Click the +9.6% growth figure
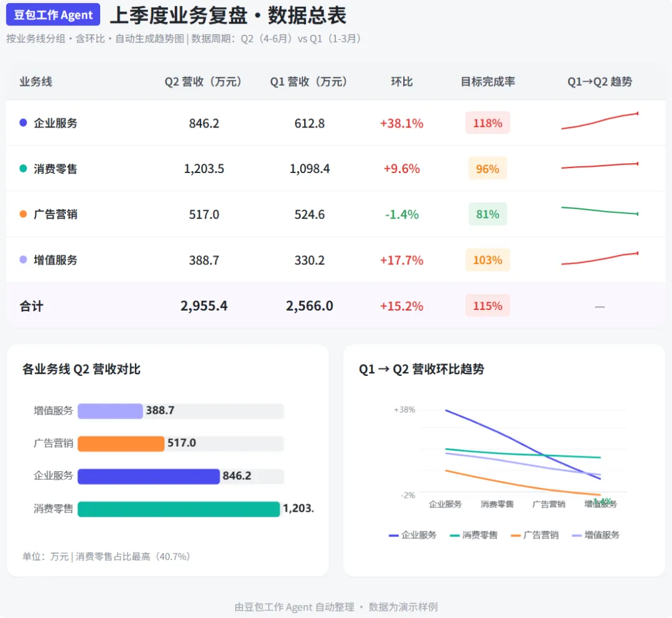Image resolution: width=672 pixels, height=618 pixels. [401, 169]
